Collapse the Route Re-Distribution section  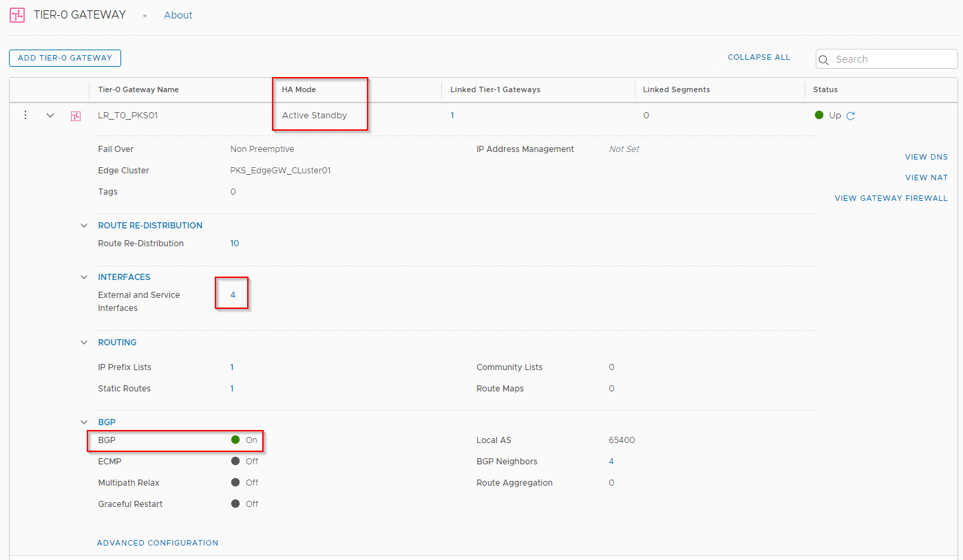(85, 226)
